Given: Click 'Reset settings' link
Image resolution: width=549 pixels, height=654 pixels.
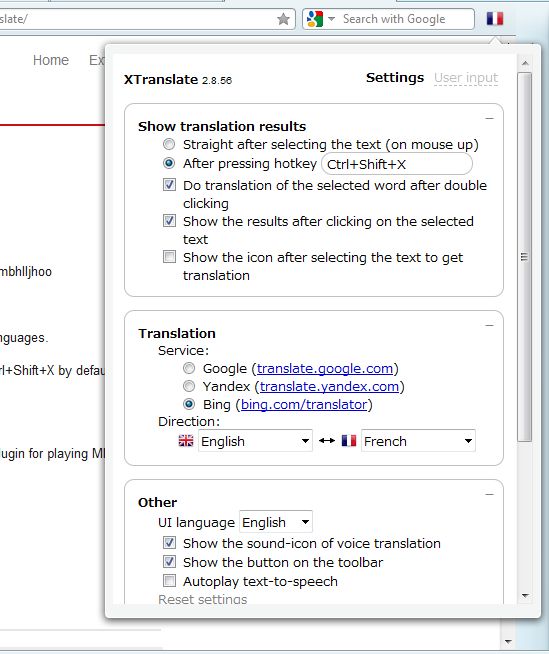Looking at the screenshot, I should pyautogui.click(x=203, y=599).
